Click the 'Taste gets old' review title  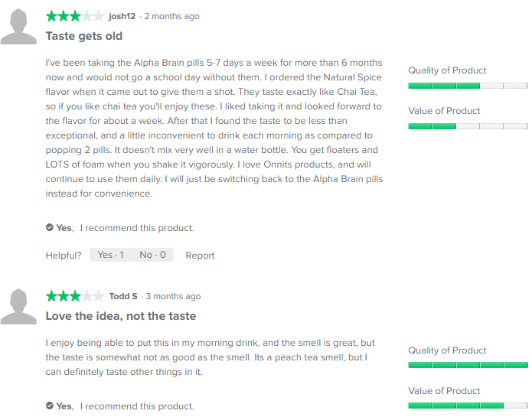click(x=84, y=36)
